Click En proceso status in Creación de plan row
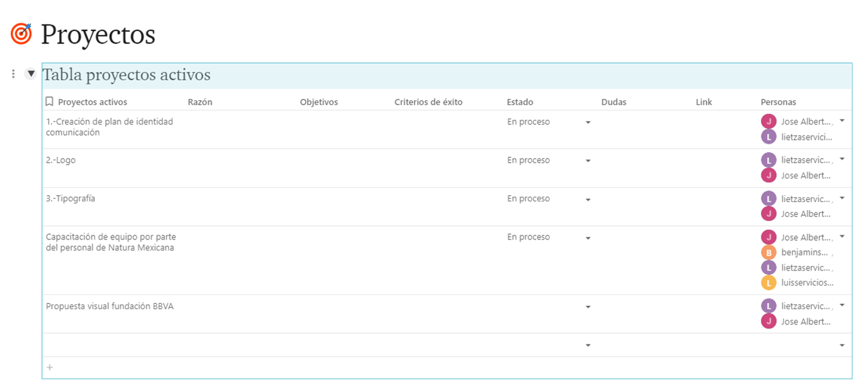The height and width of the screenshot is (392, 868). pos(528,122)
